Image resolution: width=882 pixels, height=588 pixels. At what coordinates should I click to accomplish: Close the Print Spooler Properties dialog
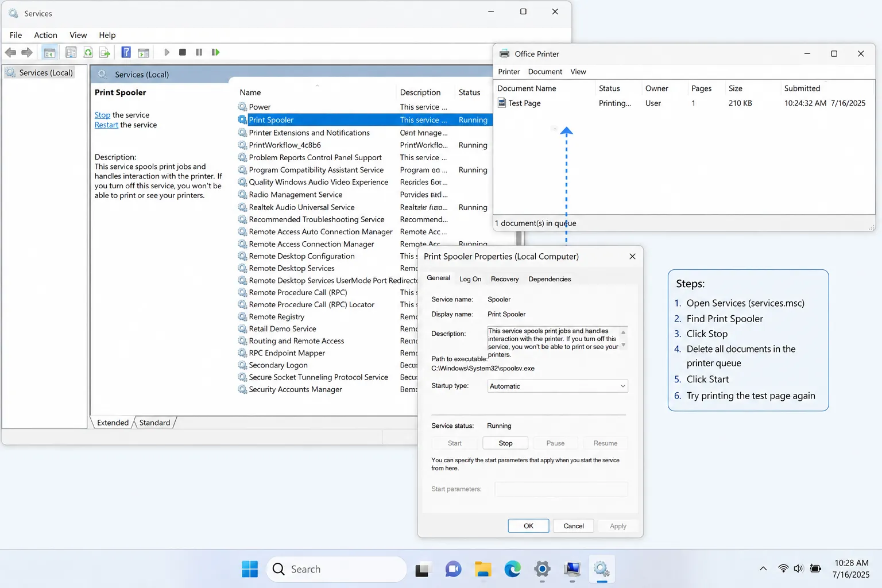coord(632,257)
